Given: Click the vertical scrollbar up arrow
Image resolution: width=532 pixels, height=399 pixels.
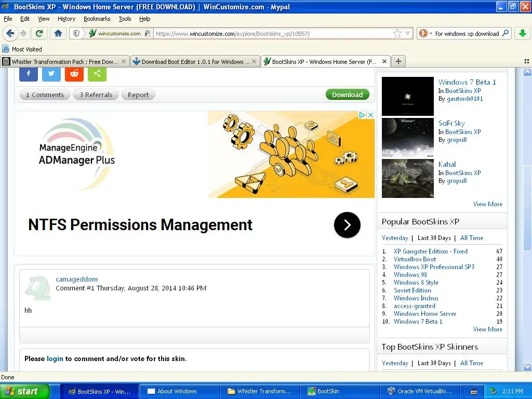Looking at the screenshot, I should click(x=527, y=72).
